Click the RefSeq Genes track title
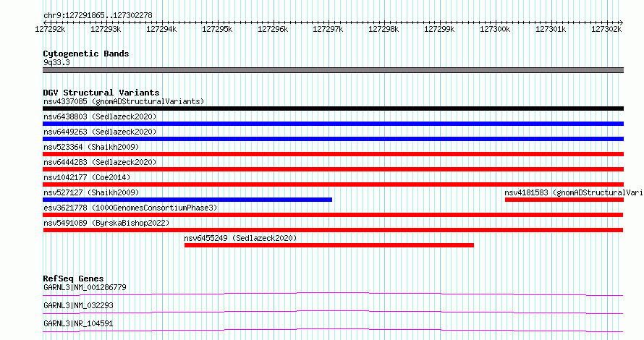 click(73, 279)
